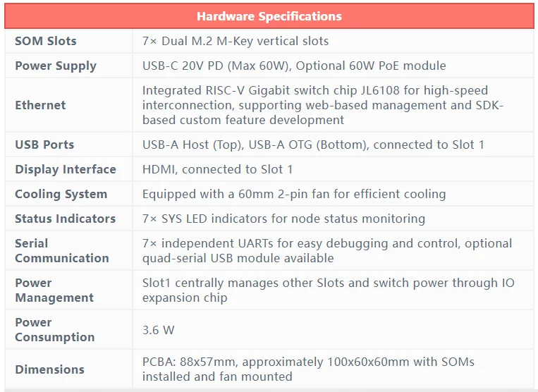Image resolution: width=538 pixels, height=392 pixels.
Task: Click the USB-C 20V PD specification text
Action: click(294, 66)
